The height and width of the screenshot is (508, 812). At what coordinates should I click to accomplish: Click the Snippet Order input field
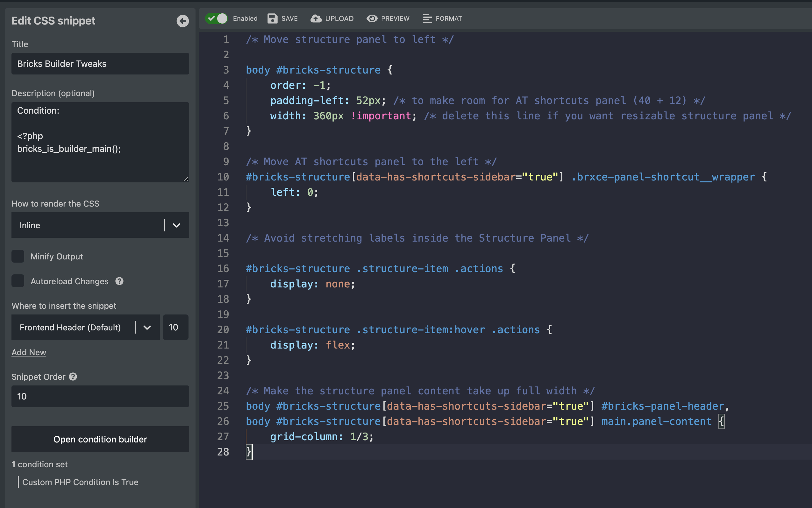click(100, 397)
